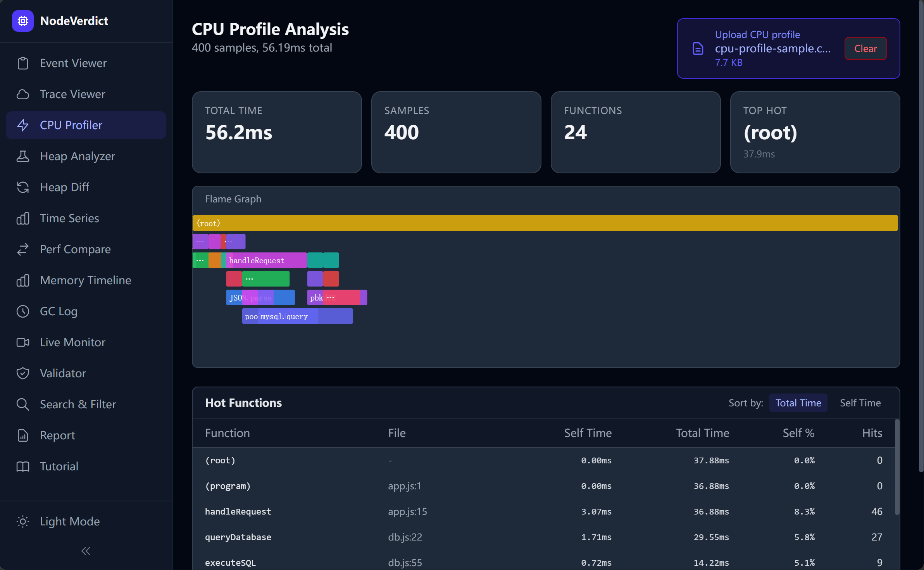Select the (root) flame graph bar
The image size is (924, 570).
(545, 223)
